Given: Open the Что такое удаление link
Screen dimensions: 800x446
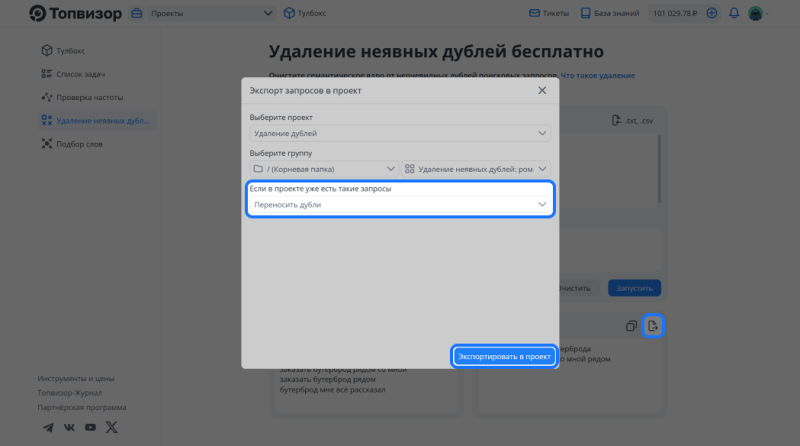Looking at the screenshot, I should coord(597,76).
